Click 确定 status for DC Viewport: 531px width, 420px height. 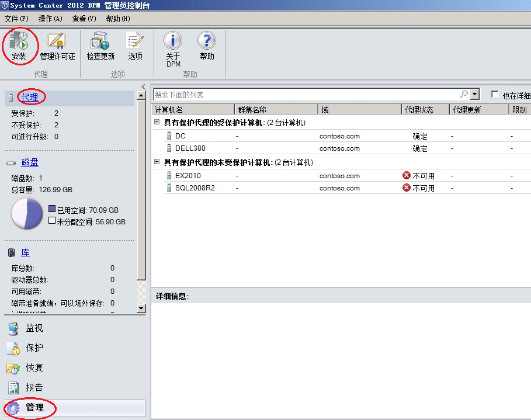coord(420,136)
